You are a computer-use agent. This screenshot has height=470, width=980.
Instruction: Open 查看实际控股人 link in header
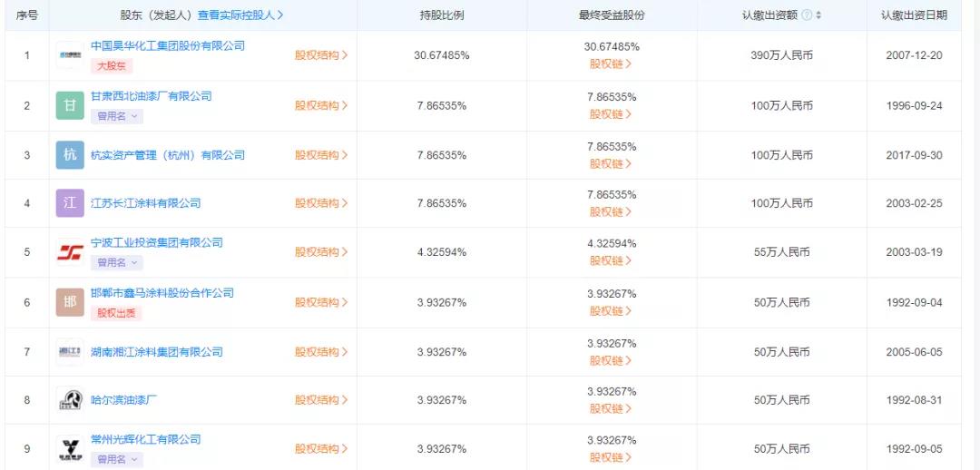pos(240,15)
